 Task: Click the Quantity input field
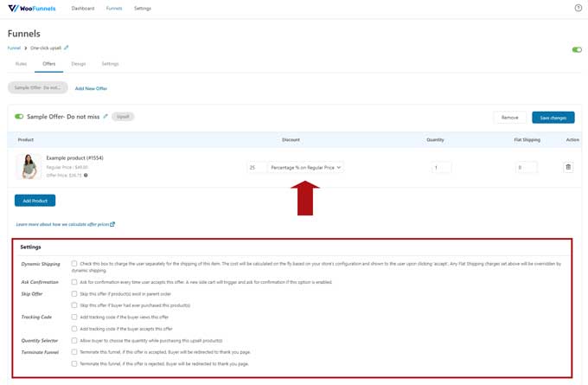click(x=441, y=167)
